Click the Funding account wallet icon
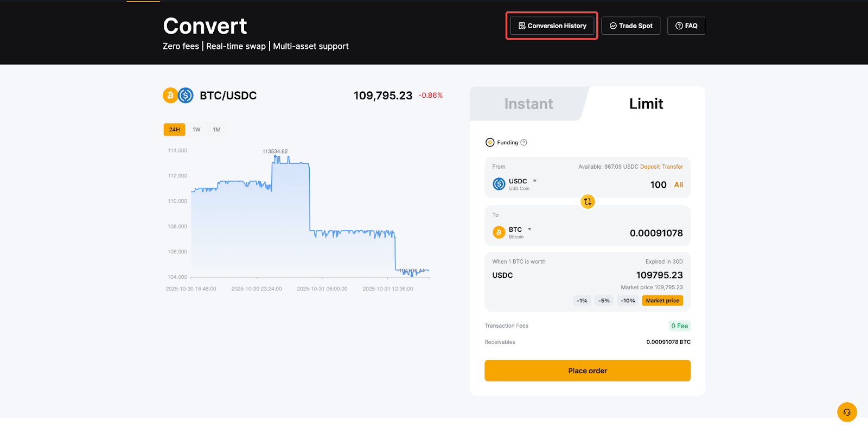This screenshot has height=433, width=868. (490, 143)
